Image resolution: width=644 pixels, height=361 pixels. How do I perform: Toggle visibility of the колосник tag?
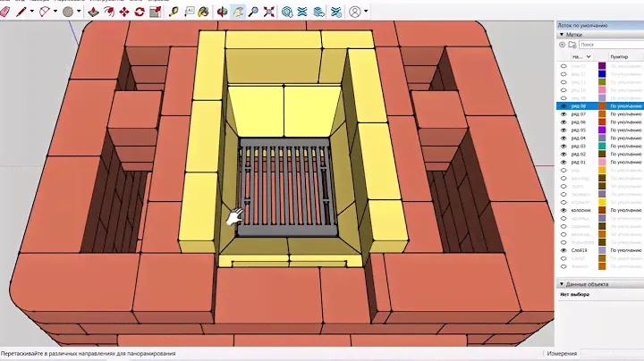[x=563, y=210]
